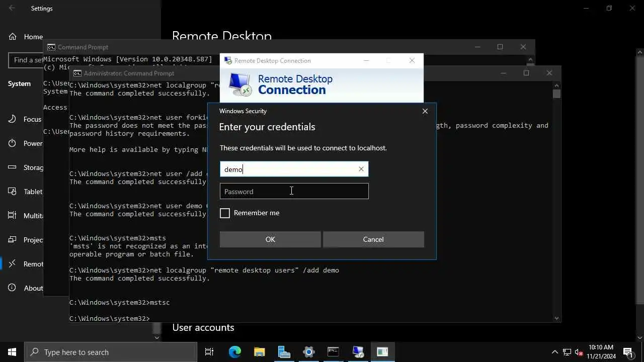Click Administrator Command Prompt scroll up arrow
This screenshot has height=362, width=644.
[x=556, y=85]
